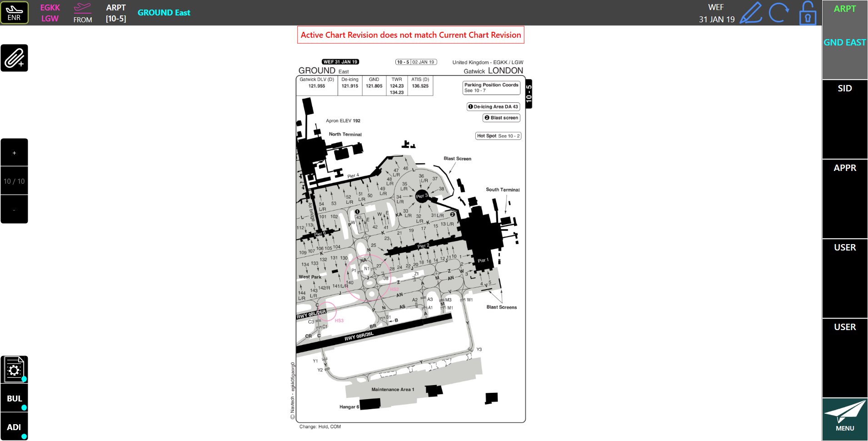Click the North Terminal label

click(x=345, y=135)
